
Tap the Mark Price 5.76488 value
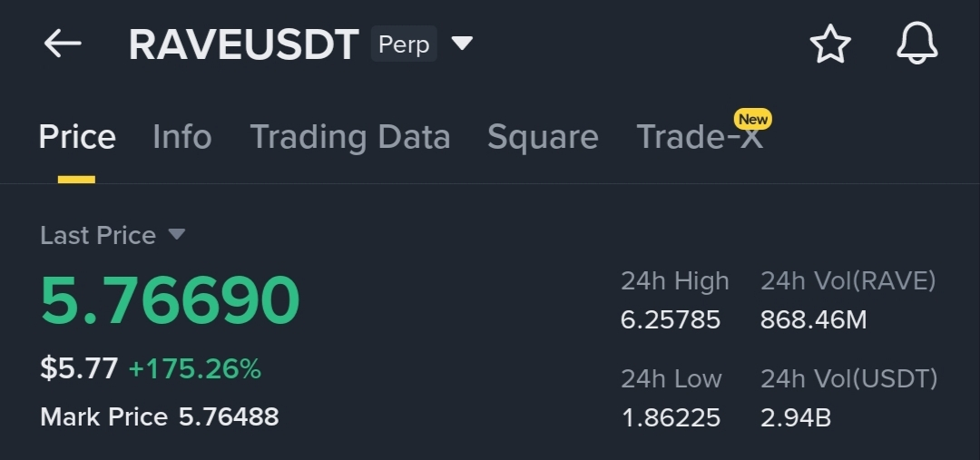[228, 416]
